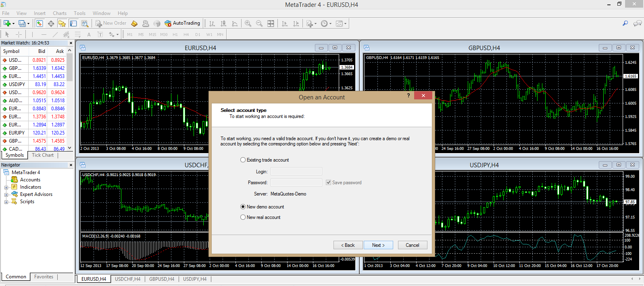Toggle the AutoTrading button
The image size is (644, 286).
tap(182, 23)
